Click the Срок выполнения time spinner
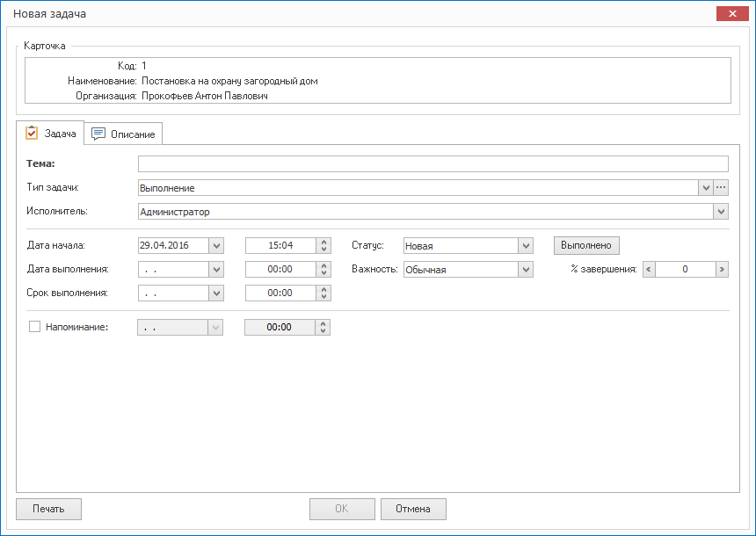 click(x=323, y=293)
